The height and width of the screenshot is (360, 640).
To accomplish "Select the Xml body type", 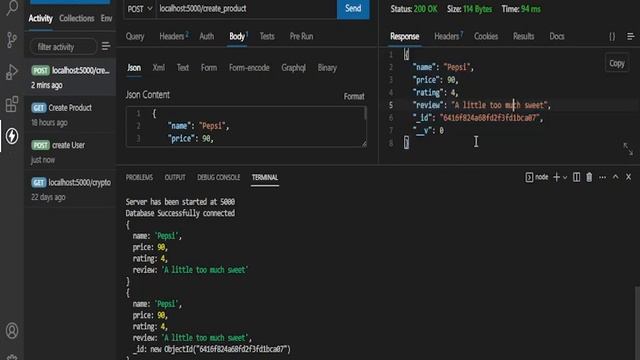I will (x=158, y=68).
